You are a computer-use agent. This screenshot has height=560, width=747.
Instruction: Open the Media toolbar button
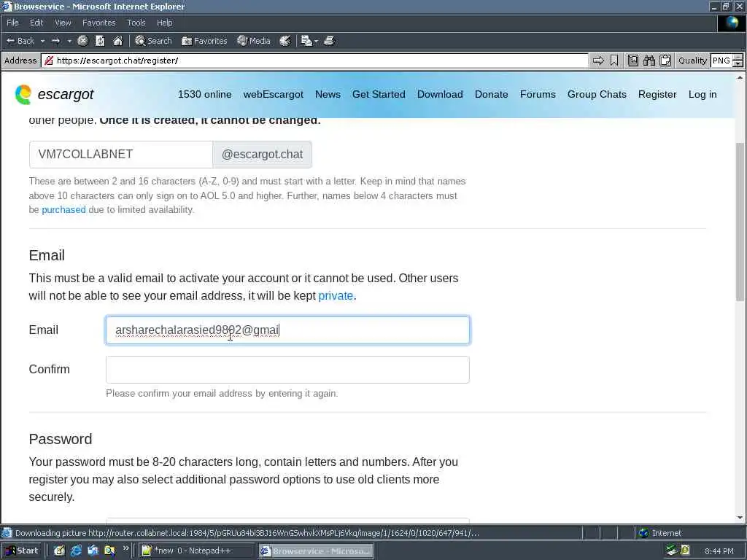pos(254,41)
